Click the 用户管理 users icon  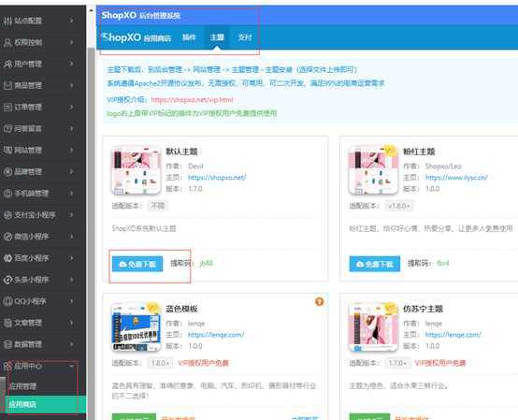(x=7, y=64)
